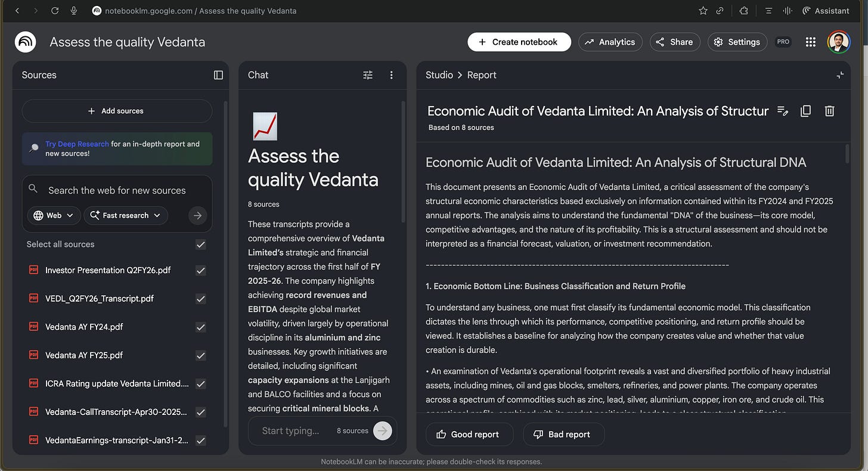Delete the report with trash icon
Screen dimensions: 868x471
point(829,111)
